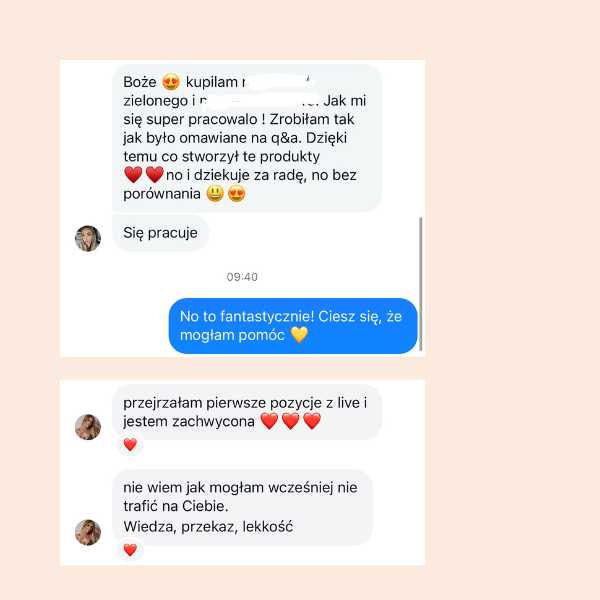
Task: Click the red hearts before 'no i dziekuje'
Action: pyautogui.click(x=144, y=174)
